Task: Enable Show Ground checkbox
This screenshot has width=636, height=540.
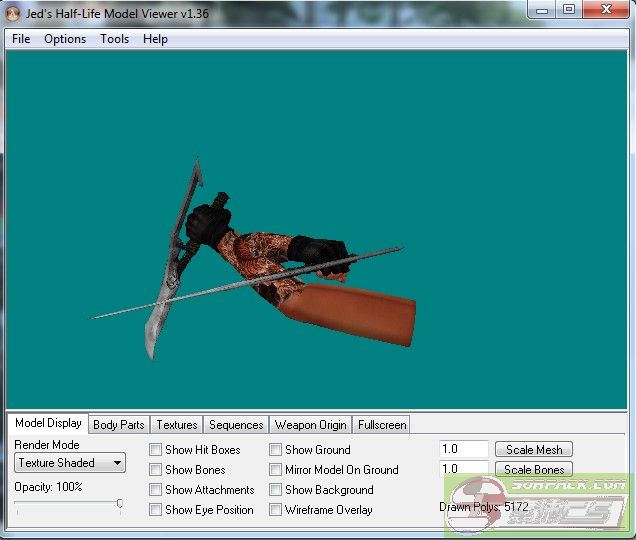Action: point(275,450)
